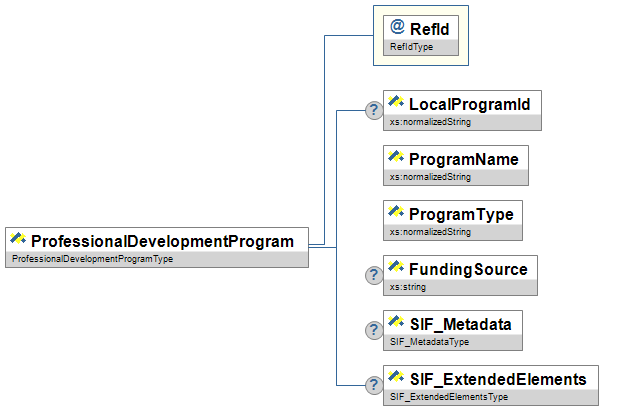This screenshot has width=621, height=410.
Task: Click the element icon in ProfessionalDevelopmentProgram node
Action: click(x=19, y=240)
